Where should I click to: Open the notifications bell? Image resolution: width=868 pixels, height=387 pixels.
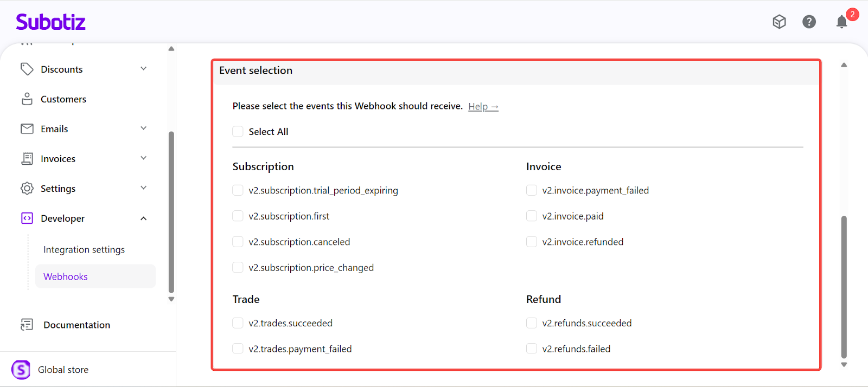[x=841, y=22]
